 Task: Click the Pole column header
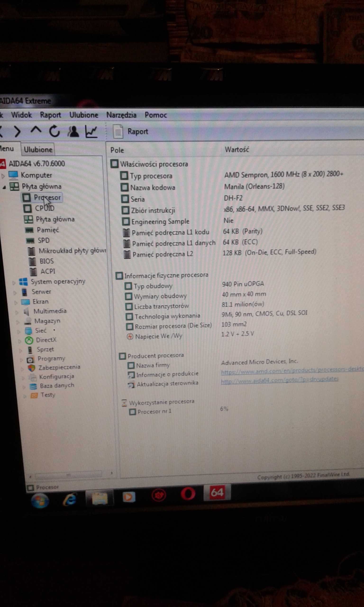click(x=117, y=150)
